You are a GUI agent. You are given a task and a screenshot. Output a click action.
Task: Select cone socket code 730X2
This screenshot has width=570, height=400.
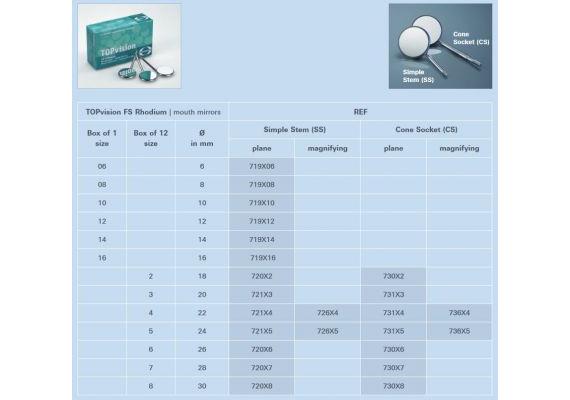click(x=393, y=276)
